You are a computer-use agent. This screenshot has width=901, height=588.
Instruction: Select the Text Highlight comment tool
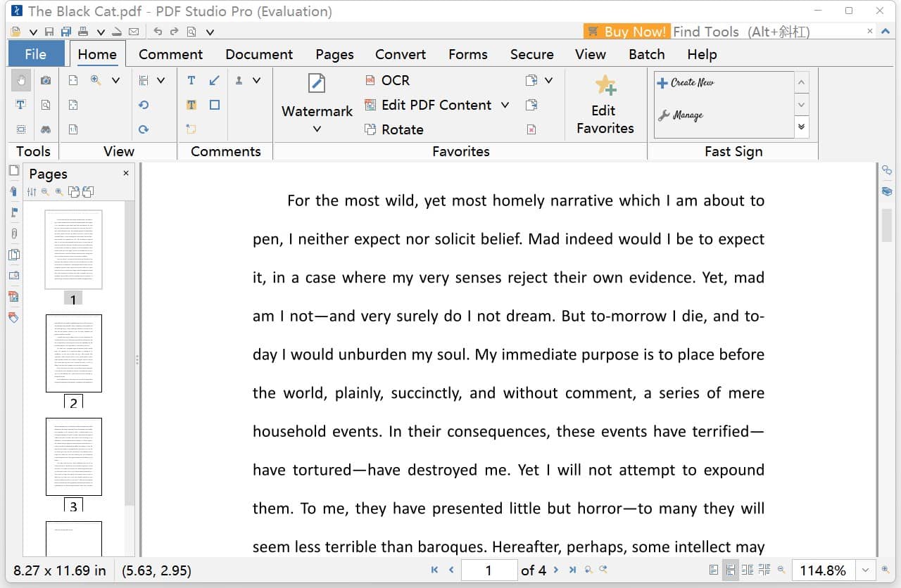[191, 105]
